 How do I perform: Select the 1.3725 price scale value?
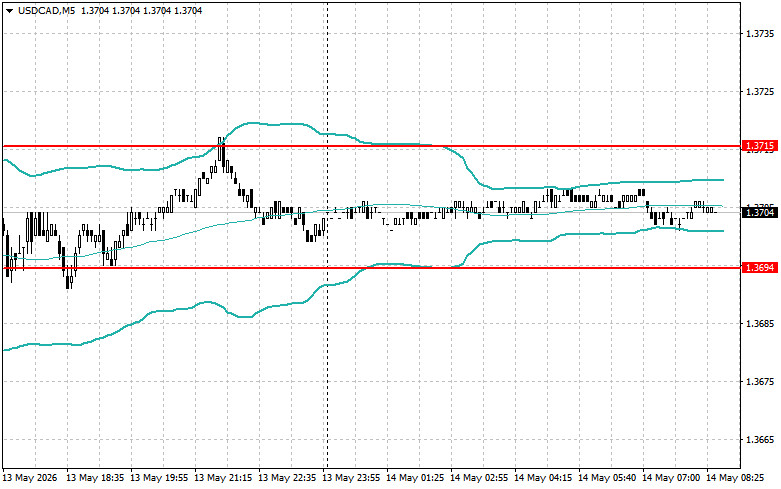click(760, 92)
